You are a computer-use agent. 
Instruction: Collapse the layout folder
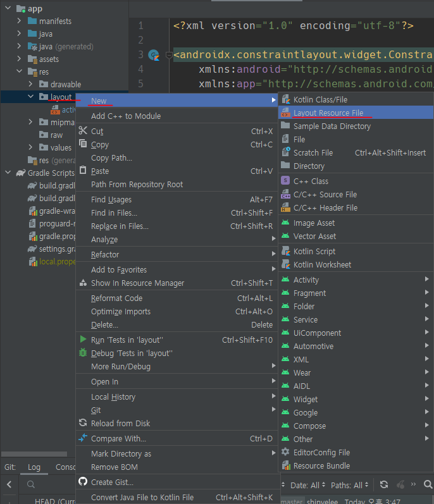tap(30, 96)
